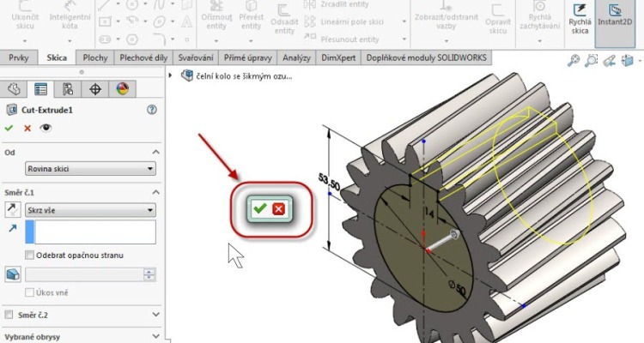
Task: Confirm Cut-Extrude1 with the green check in PropertyManager
Action: (9, 128)
